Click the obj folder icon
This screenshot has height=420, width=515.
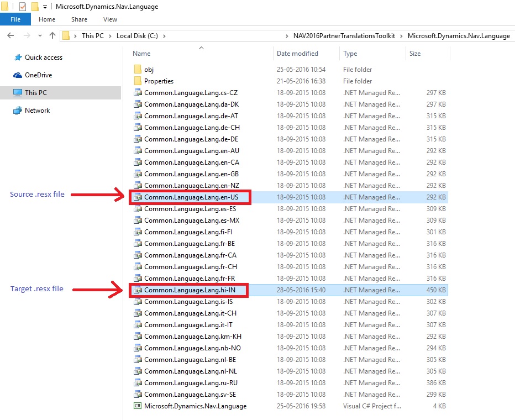click(x=138, y=70)
